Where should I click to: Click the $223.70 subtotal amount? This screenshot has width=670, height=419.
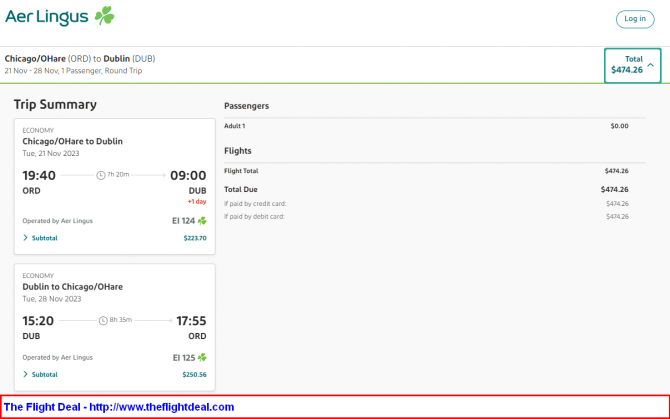195,238
